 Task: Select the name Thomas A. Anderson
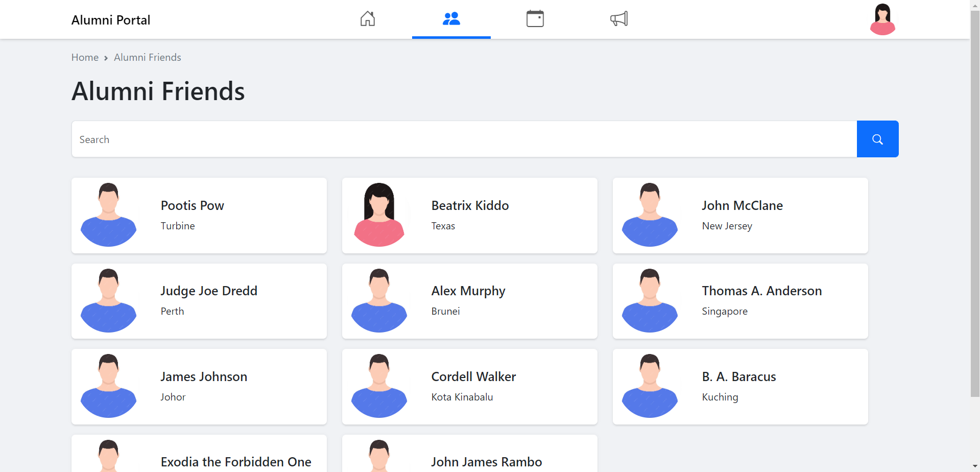762,291
